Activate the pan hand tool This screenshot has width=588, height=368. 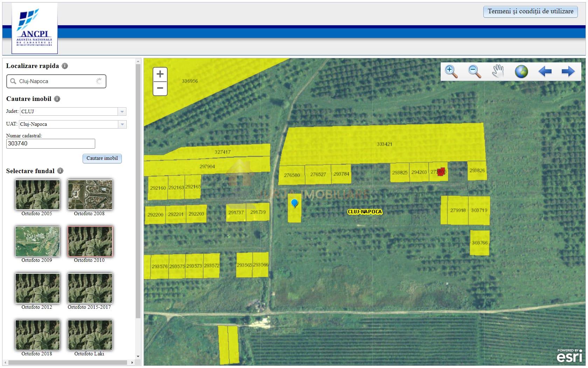click(498, 71)
